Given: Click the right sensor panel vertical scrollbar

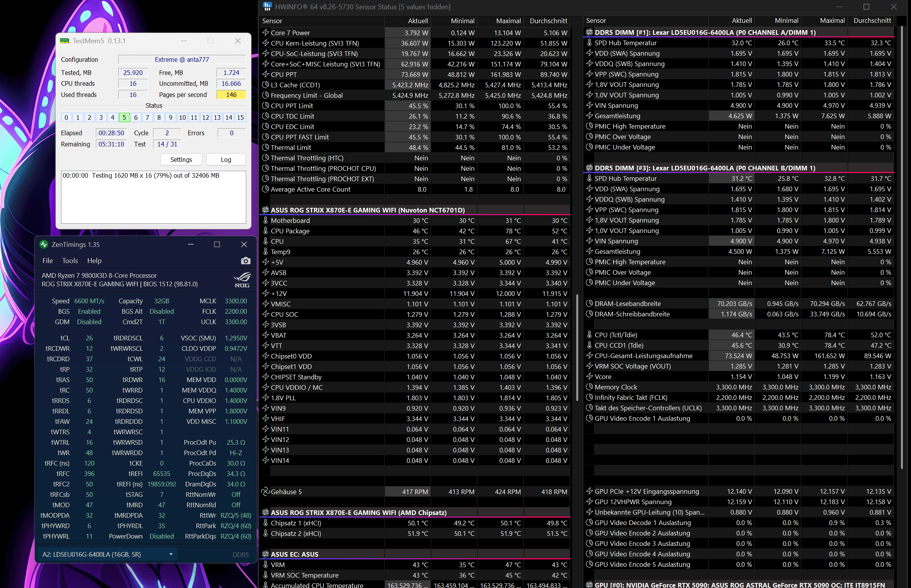Looking at the screenshot, I should [902, 247].
